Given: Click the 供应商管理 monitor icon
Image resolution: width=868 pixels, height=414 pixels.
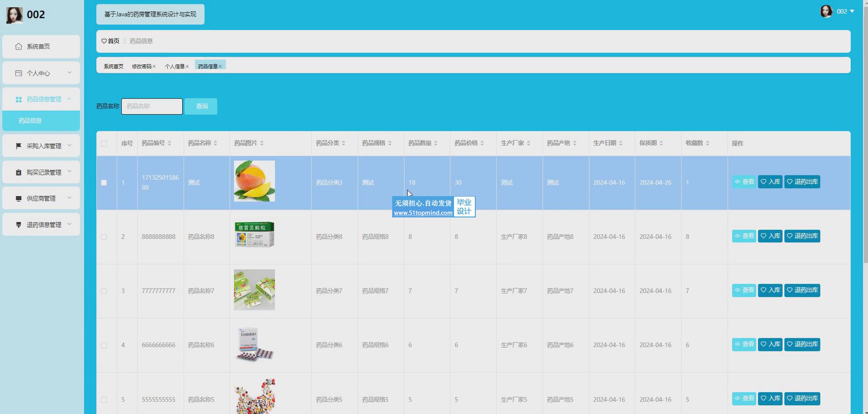Looking at the screenshot, I should tap(19, 198).
